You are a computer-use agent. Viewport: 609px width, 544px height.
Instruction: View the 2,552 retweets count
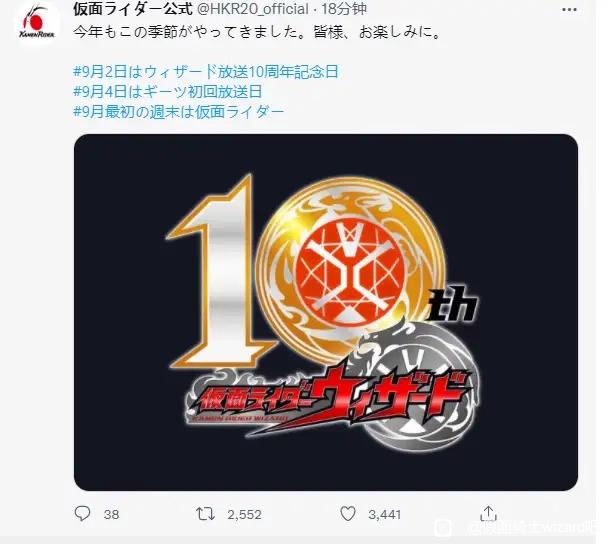(x=244, y=514)
